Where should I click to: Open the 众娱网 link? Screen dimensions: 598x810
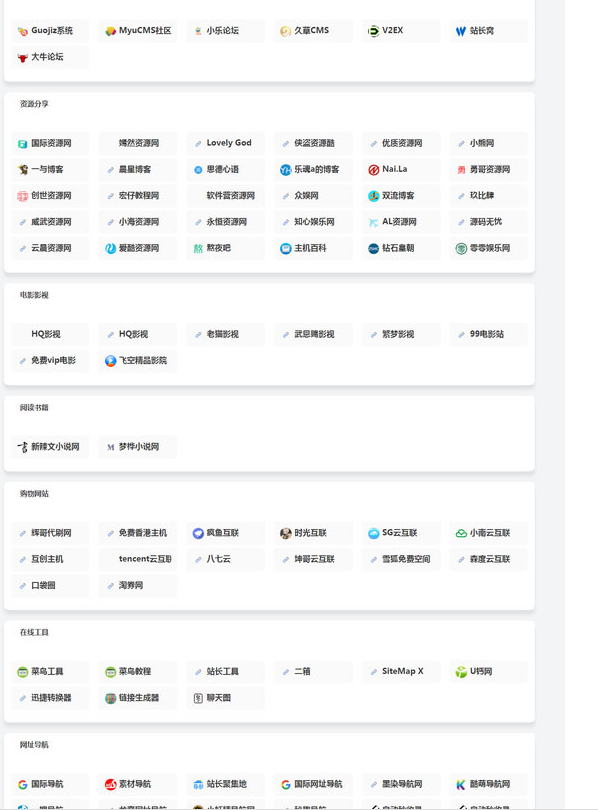306,196
